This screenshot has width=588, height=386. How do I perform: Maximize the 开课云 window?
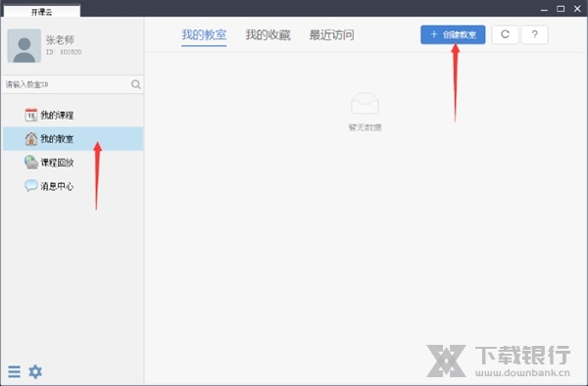(x=561, y=9)
